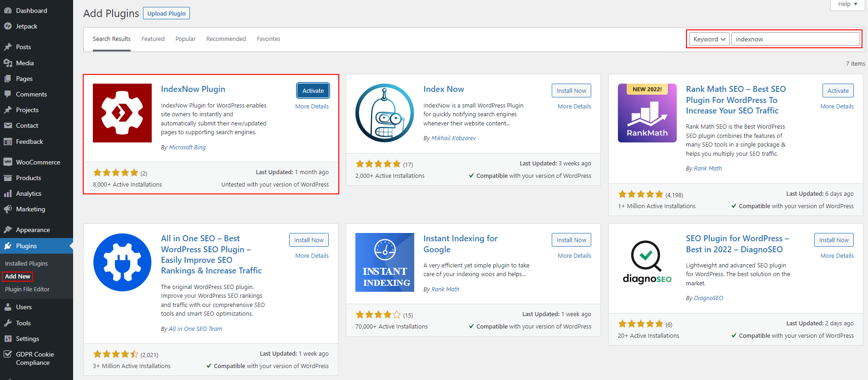The height and width of the screenshot is (380, 868).
Task: Open More Details for Index Now
Action: [575, 106]
